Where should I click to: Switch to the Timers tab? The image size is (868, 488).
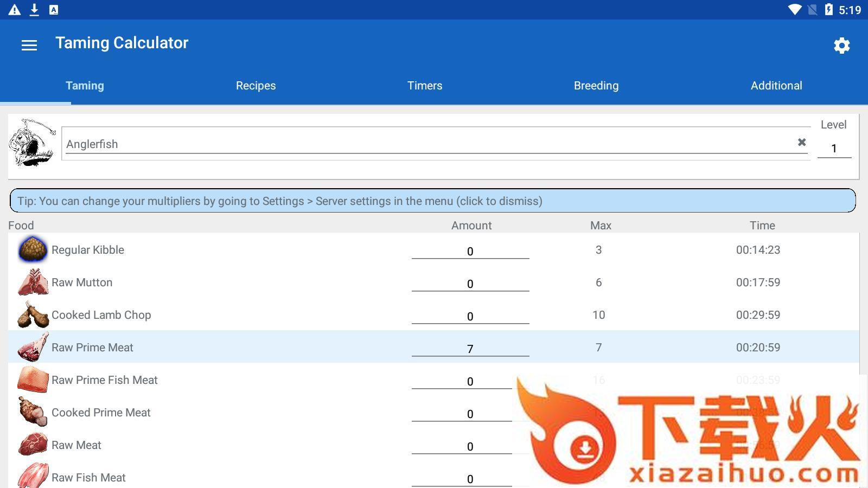(x=425, y=86)
